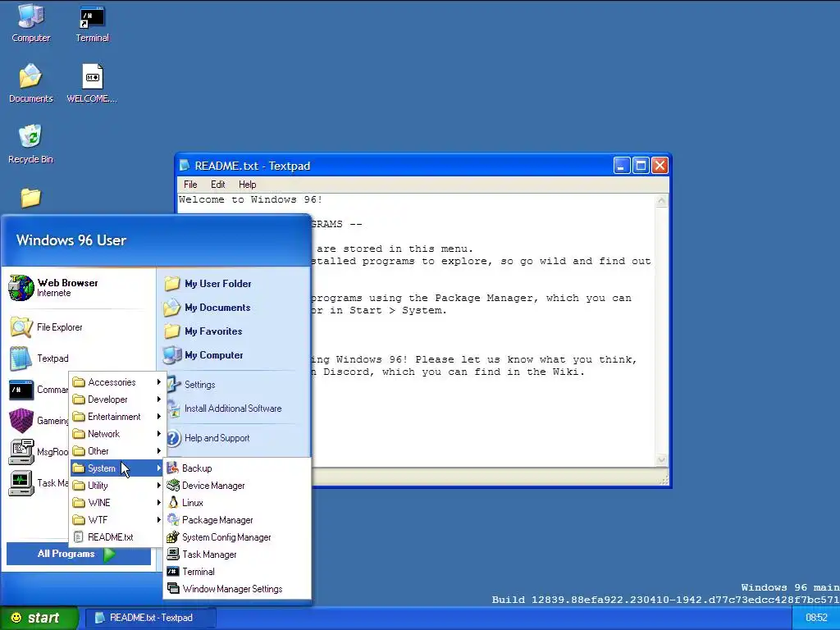The image size is (840, 630).
Task: Expand the WINE programs folder
Action: [116, 503]
